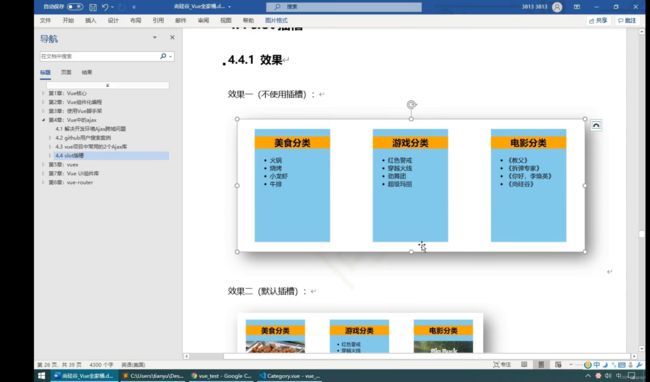
Task: Expand the 第7章 Vue UI组件库 heading
Action: (43, 173)
